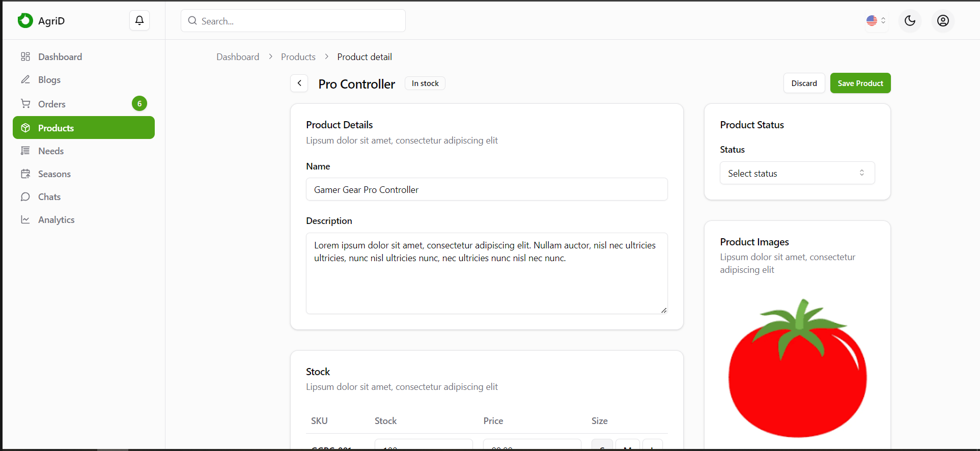Open the notifications bell
Viewport: 980px width, 451px height.
[x=139, y=20]
